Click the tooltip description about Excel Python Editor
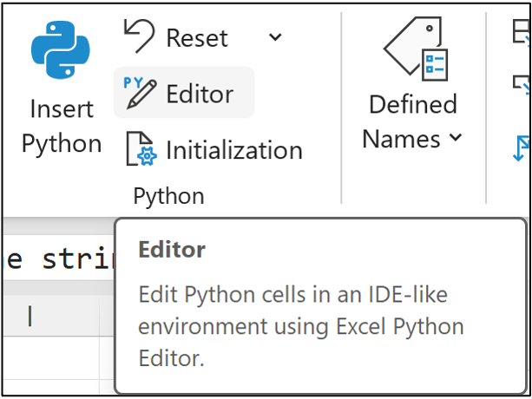The height and width of the screenshot is (399, 532). tap(300, 326)
